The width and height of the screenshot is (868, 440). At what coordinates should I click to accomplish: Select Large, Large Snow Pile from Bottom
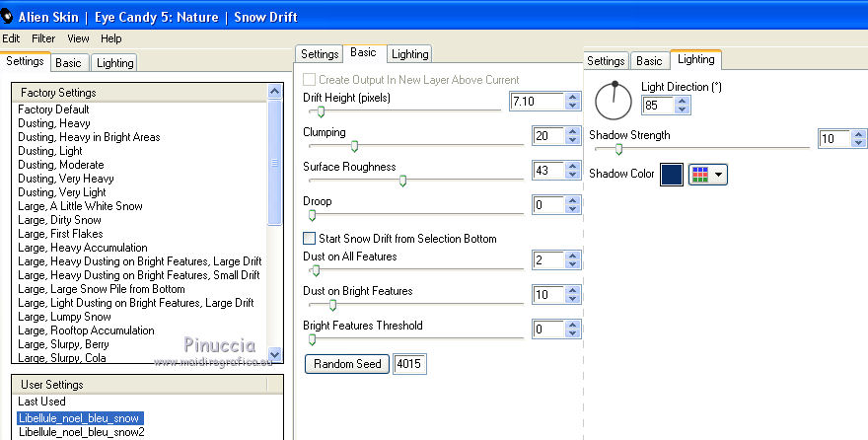click(x=102, y=289)
